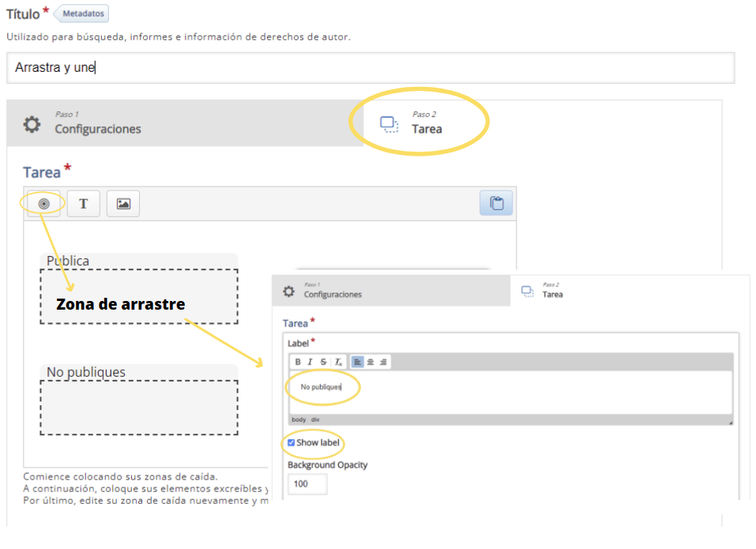The width and height of the screenshot is (756, 549).
Task: Toggle bold in the Label editor
Action: 298,362
